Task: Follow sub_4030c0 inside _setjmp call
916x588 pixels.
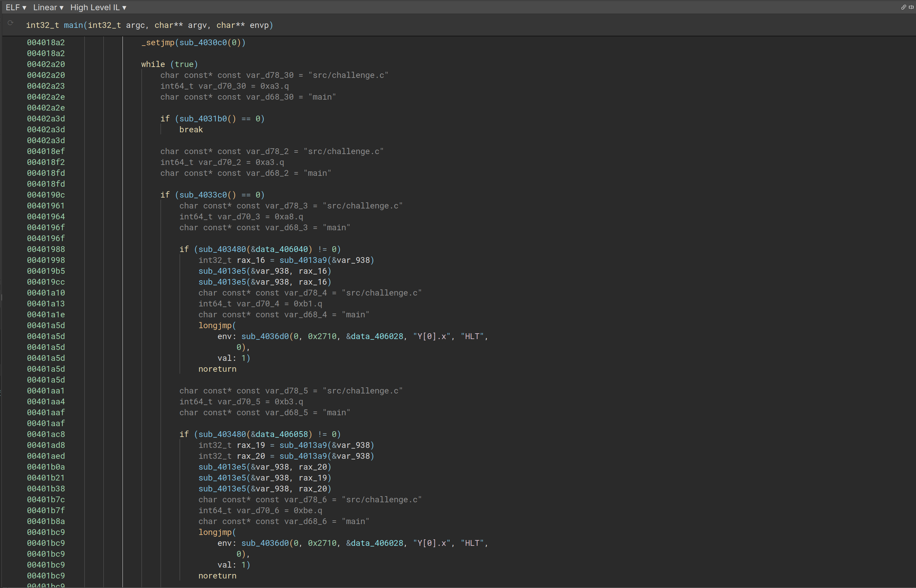Action: (x=203, y=43)
